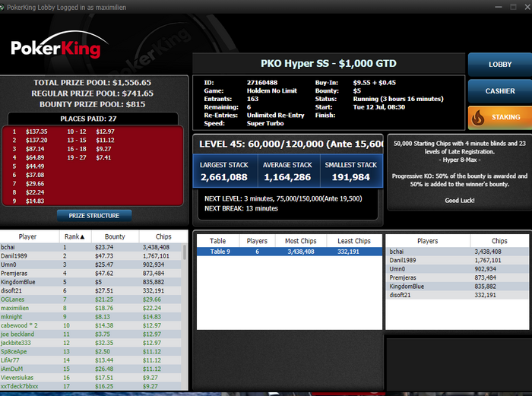Select player LifAr77

click(x=91, y=360)
